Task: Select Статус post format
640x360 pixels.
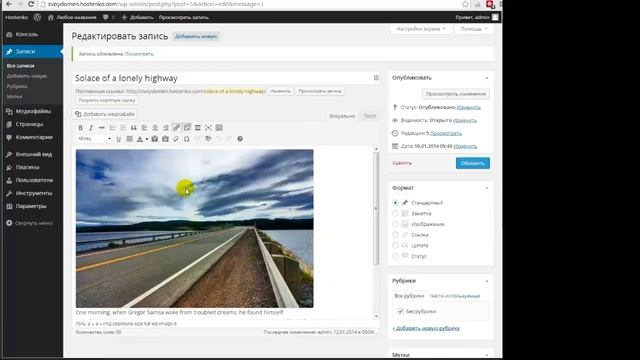Action: [395, 256]
